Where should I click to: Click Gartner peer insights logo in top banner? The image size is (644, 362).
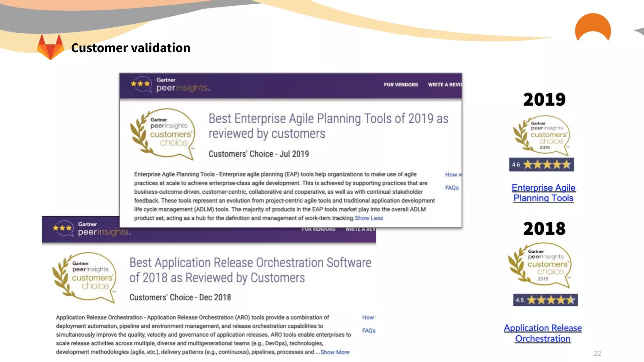[170, 85]
